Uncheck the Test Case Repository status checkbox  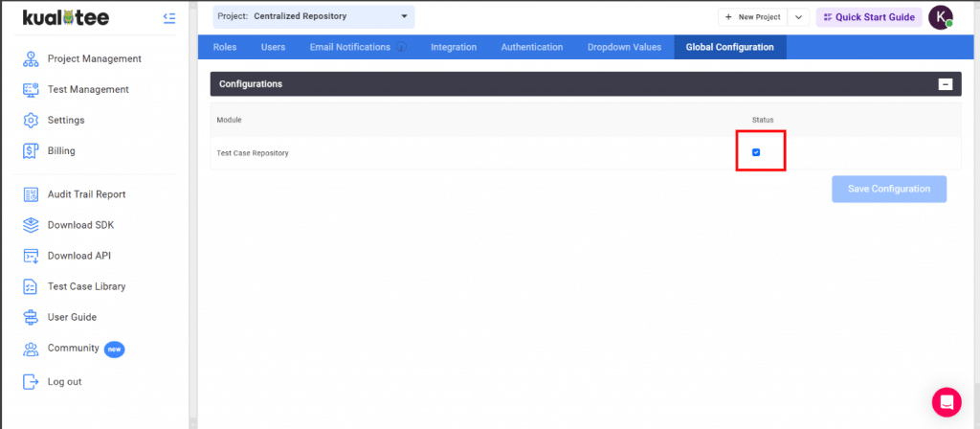pos(756,152)
